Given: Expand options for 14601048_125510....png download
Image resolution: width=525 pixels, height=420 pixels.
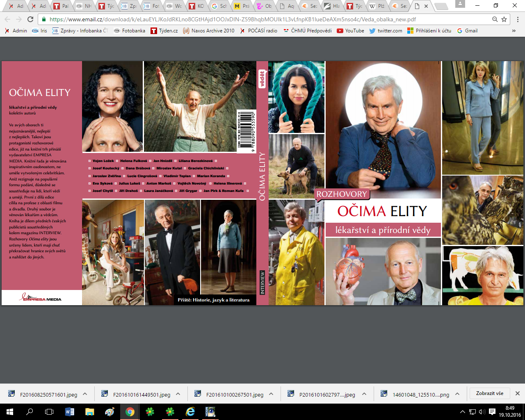Looking at the screenshot, I should tap(457, 394).
